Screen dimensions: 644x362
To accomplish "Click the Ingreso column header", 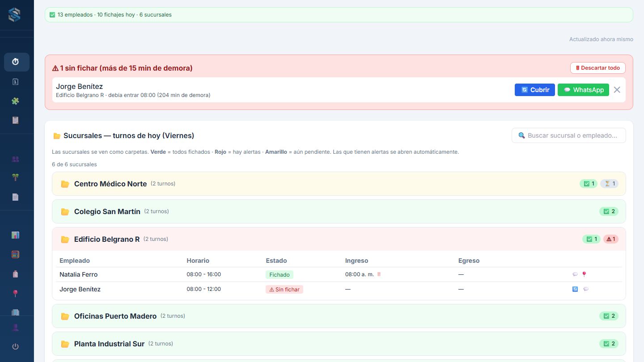I will [x=357, y=261].
